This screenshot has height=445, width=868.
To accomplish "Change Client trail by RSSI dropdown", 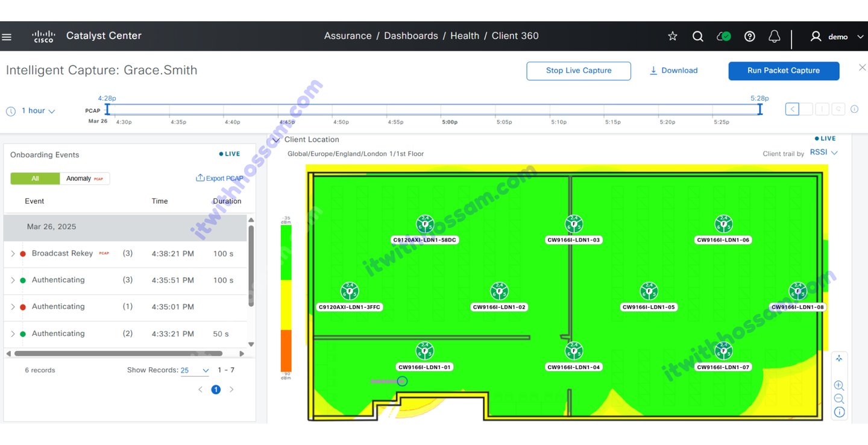I will [823, 153].
